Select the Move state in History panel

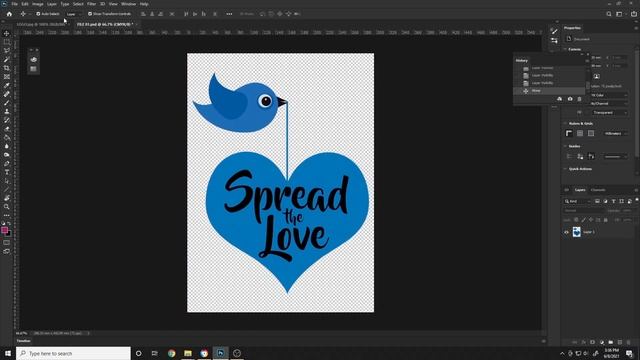pyautogui.click(x=549, y=91)
